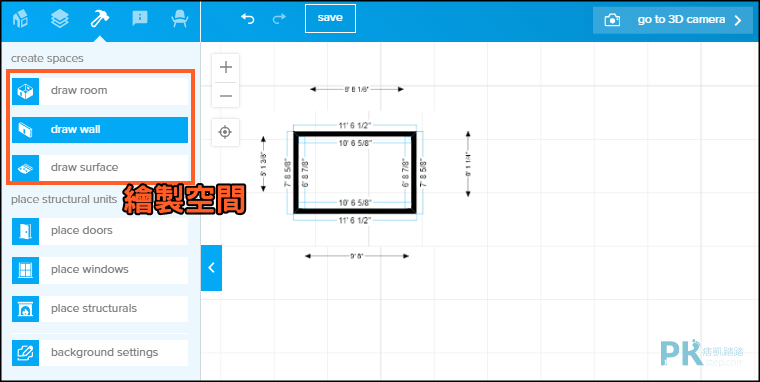Go to 3D camera view
The width and height of the screenshot is (760, 382).
tap(673, 20)
